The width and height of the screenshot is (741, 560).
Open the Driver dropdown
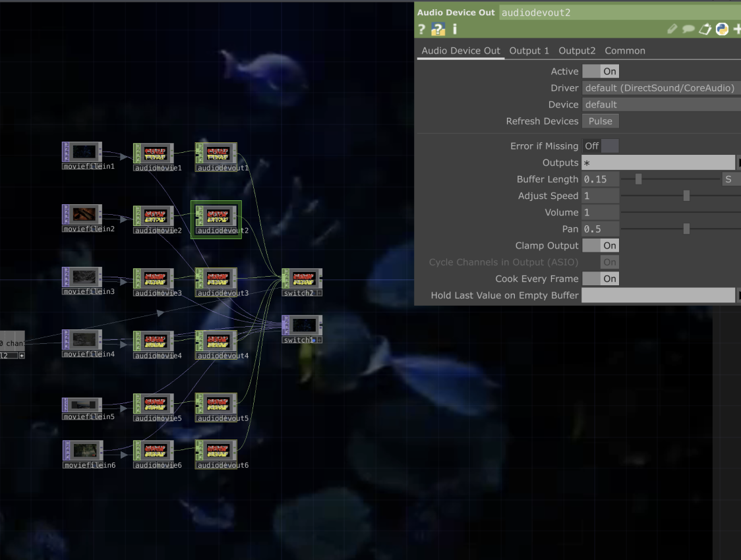[661, 88]
